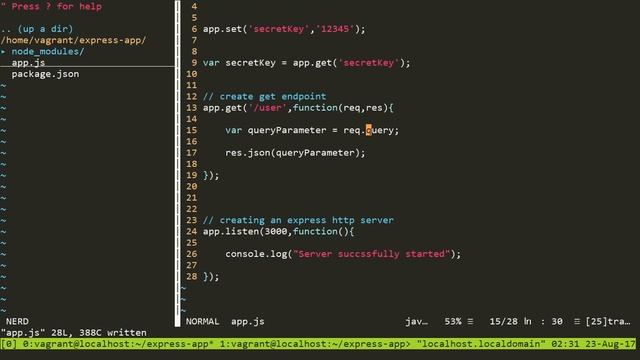Click function(req,res){ on line 13

click(x=343, y=108)
